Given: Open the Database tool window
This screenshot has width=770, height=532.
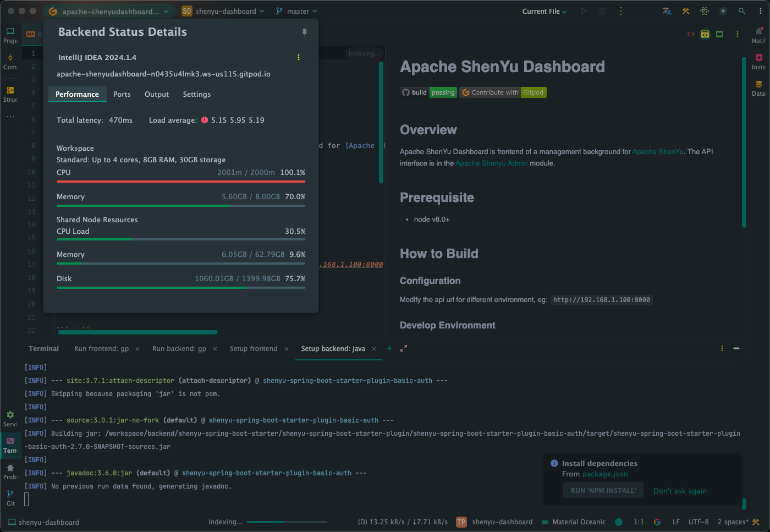Looking at the screenshot, I should pos(758,87).
